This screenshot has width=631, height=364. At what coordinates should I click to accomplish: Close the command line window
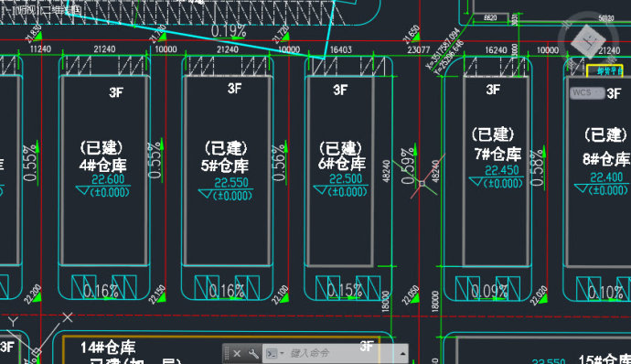point(237,354)
